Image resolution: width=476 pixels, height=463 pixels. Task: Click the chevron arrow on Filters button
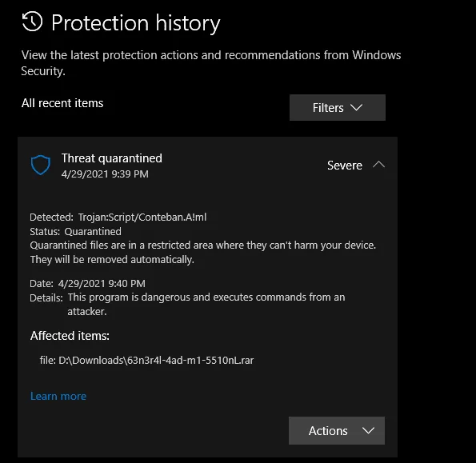click(356, 107)
